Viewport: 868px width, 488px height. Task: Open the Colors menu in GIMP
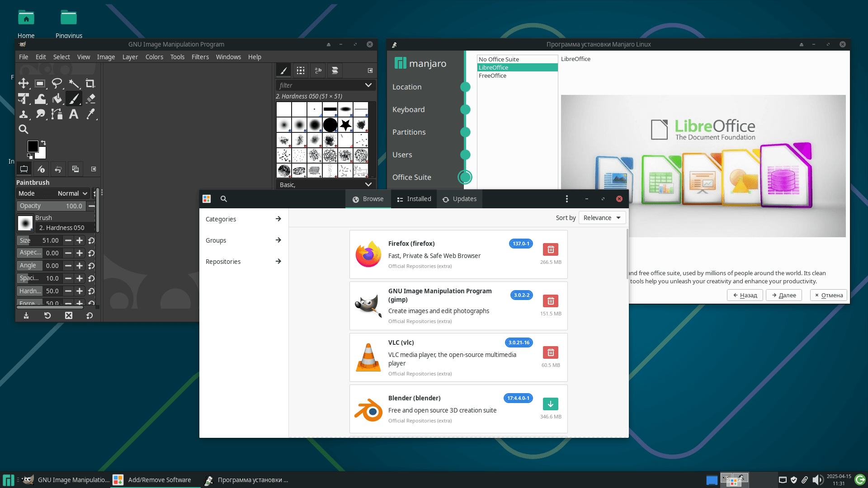pyautogui.click(x=154, y=57)
